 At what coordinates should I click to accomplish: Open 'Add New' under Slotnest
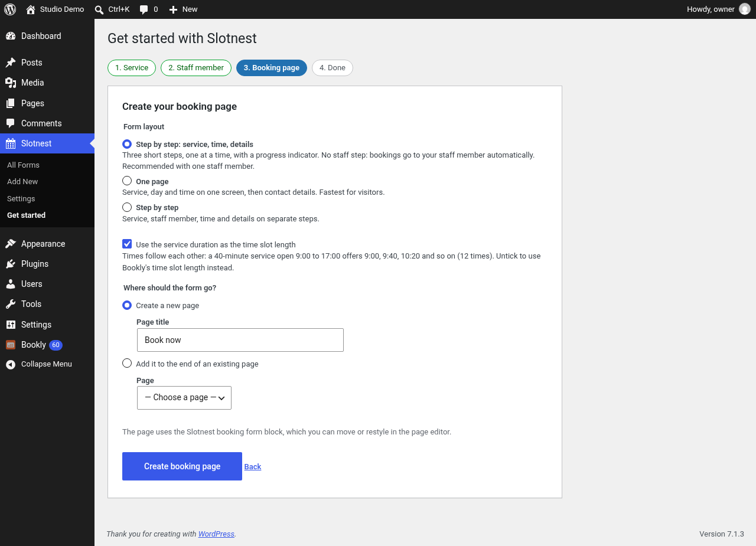22,182
